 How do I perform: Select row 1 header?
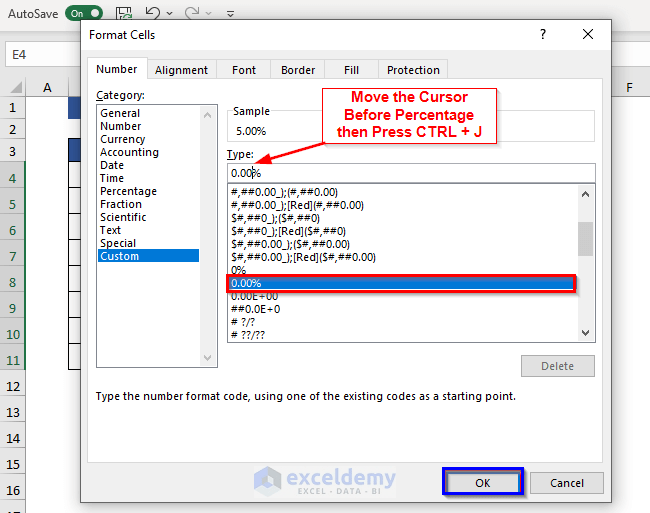(12, 108)
